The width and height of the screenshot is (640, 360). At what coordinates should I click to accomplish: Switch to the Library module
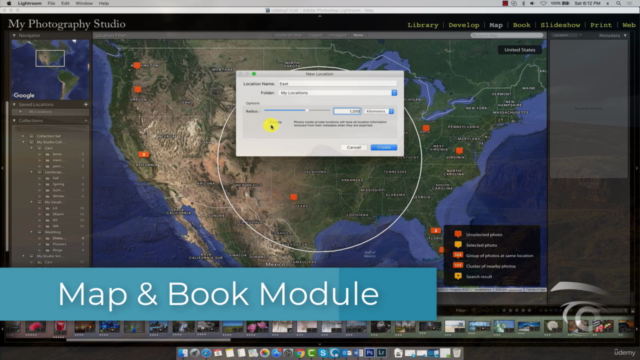(423, 25)
